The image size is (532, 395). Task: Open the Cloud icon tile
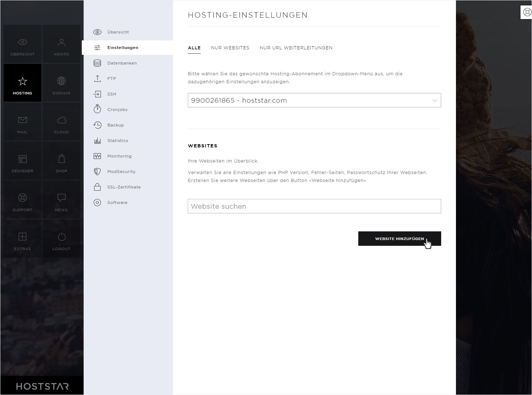coord(61,122)
